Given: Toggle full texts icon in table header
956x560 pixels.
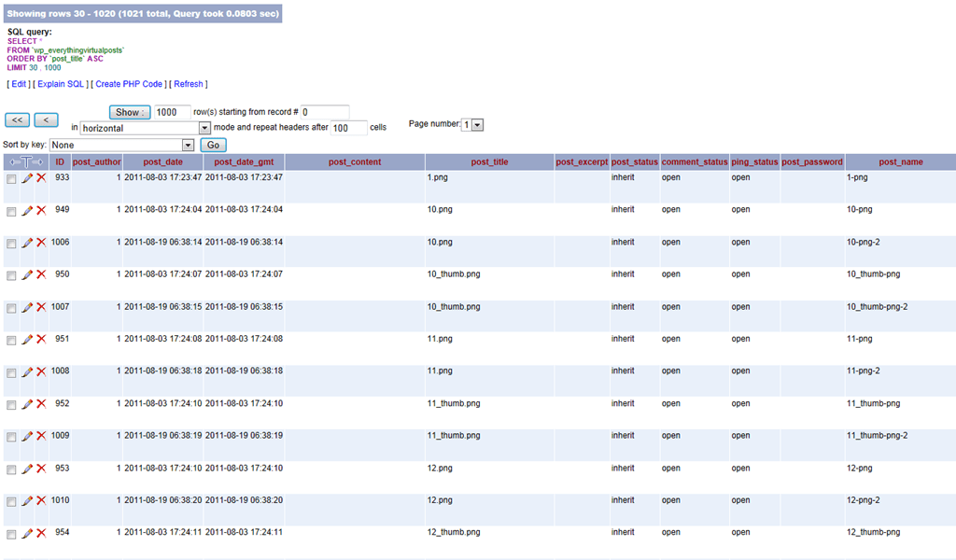Looking at the screenshot, I should point(26,162).
